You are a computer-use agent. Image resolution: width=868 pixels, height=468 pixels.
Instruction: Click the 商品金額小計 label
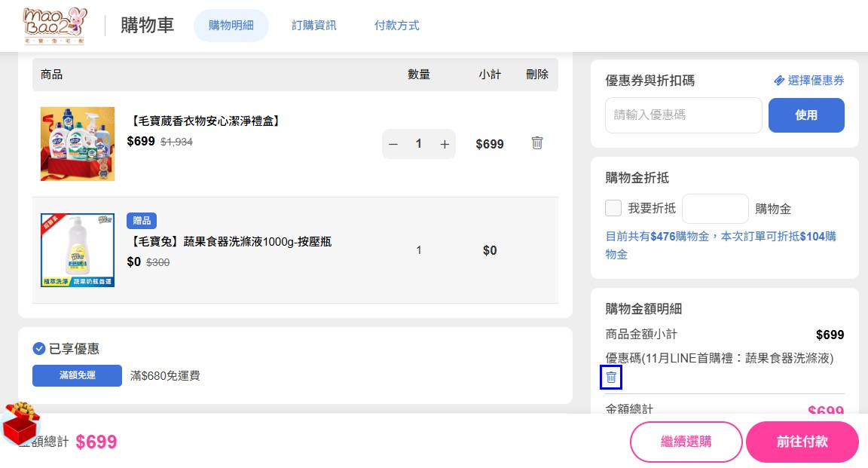641,334
